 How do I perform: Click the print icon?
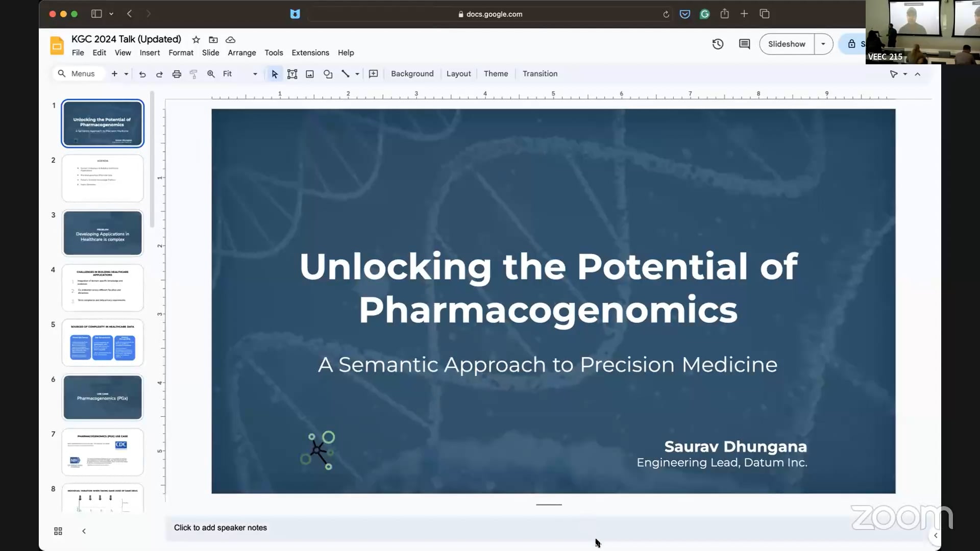(177, 73)
